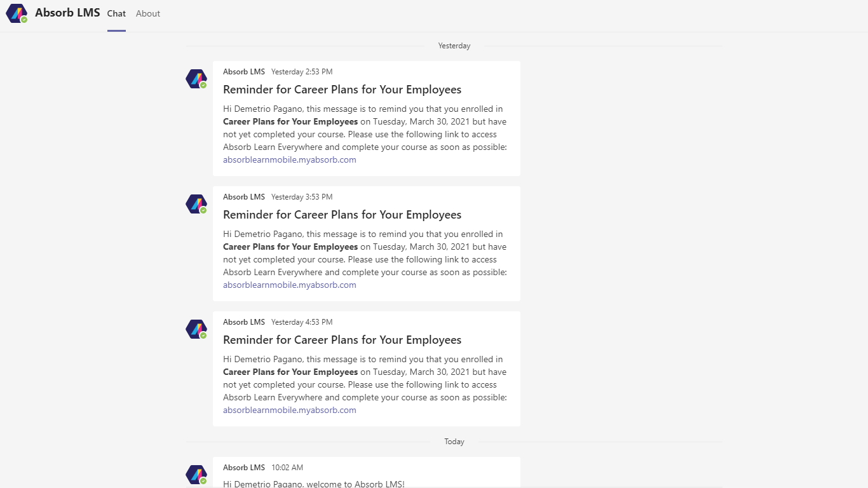This screenshot has height=488, width=868.
Task: Click the '10:02 AM' timestamp
Action: (x=287, y=468)
